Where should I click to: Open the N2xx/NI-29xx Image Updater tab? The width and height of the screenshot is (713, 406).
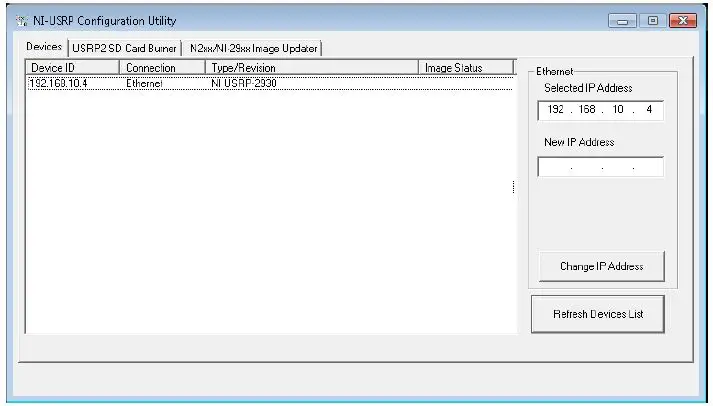[x=253, y=48]
